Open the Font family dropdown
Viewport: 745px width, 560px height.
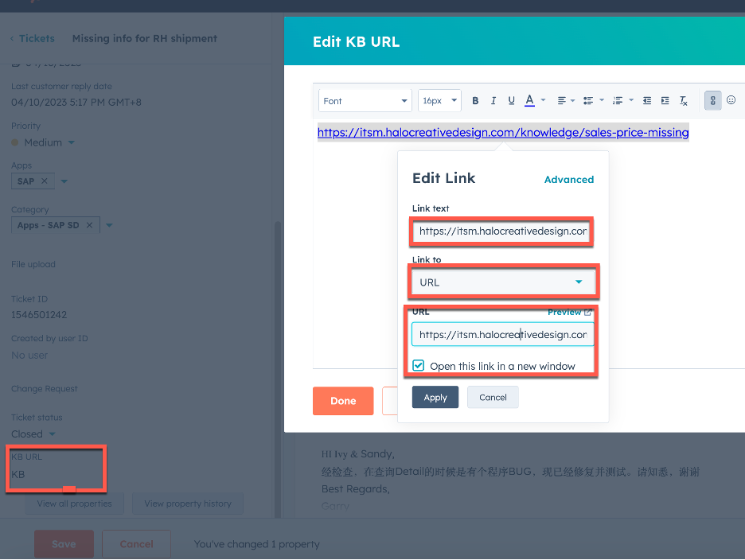pyautogui.click(x=365, y=101)
